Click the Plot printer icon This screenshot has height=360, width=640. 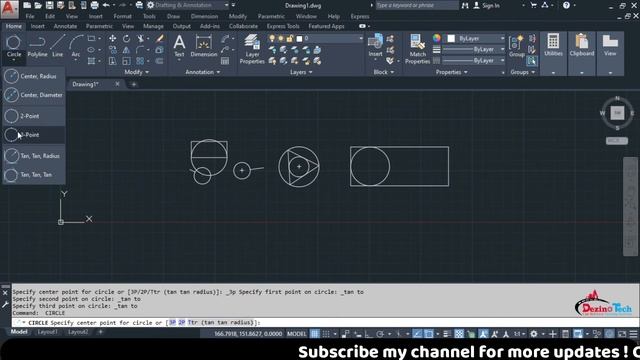coord(94,5)
